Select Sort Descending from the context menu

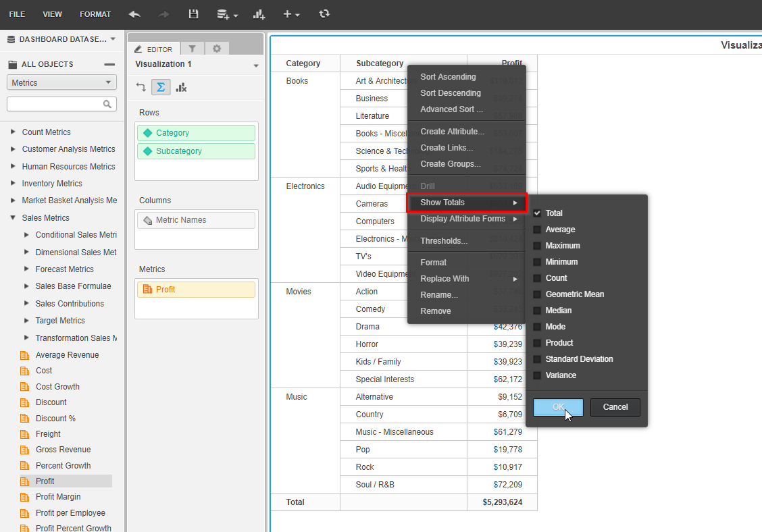(450, 92)
